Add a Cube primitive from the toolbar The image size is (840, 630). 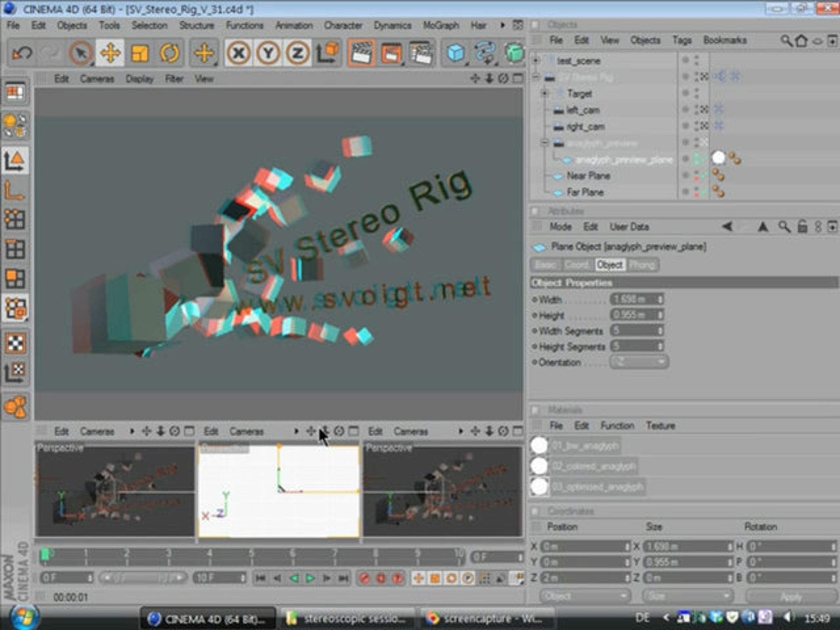pyautogui.click(x=455, y=53)
